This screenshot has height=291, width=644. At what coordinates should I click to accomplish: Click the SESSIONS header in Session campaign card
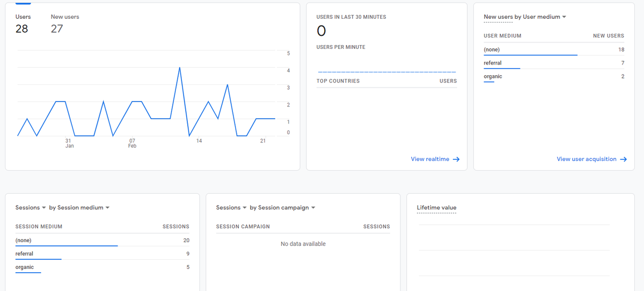pyautogui.click(x=377, y=227)
